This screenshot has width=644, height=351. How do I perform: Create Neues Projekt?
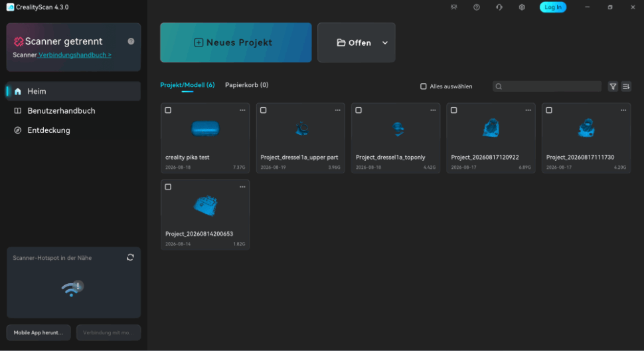click(x=236, y=43)
